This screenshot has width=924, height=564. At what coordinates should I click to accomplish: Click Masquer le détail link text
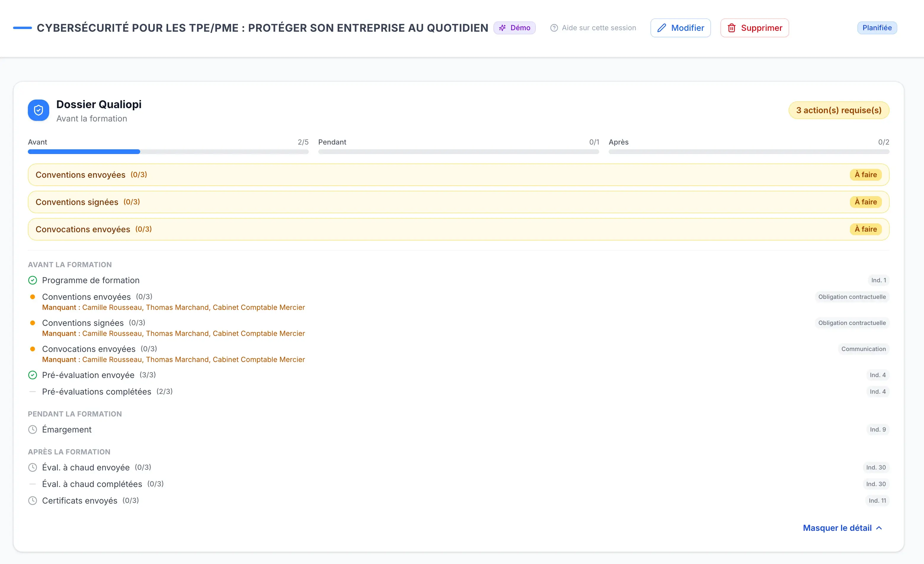pyautogui.click(x=837, y=528)
